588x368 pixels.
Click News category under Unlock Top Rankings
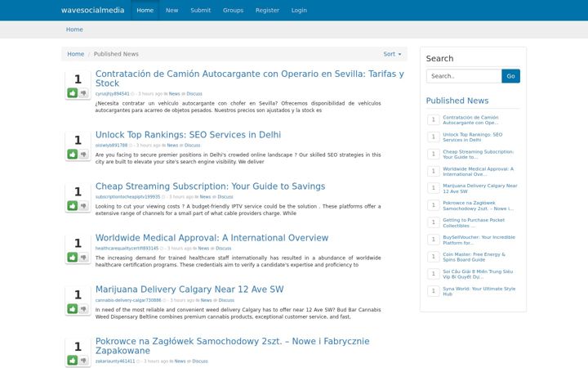click(x=172, y=146)
